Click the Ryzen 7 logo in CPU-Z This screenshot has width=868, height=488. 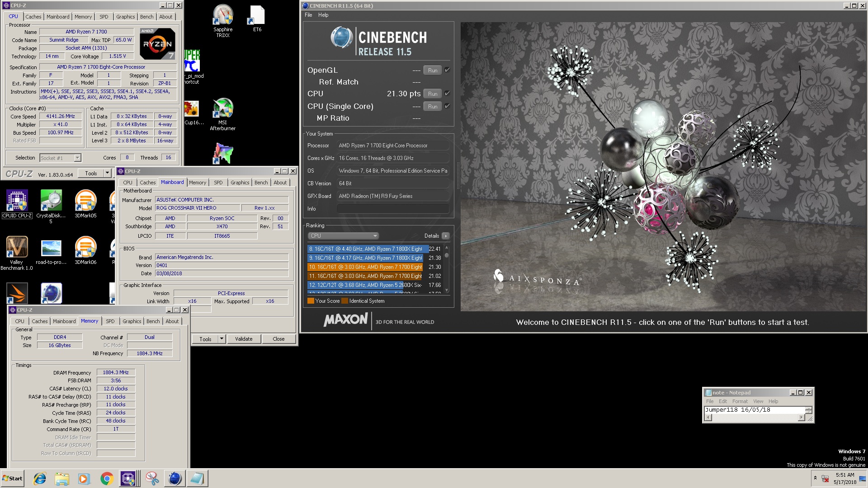157,43
